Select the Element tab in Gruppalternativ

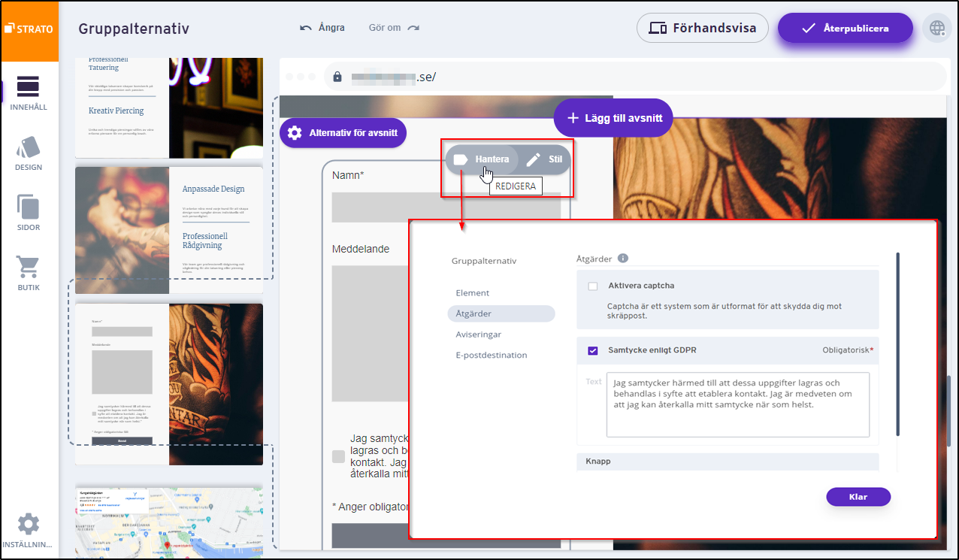(x=472, y=293)
